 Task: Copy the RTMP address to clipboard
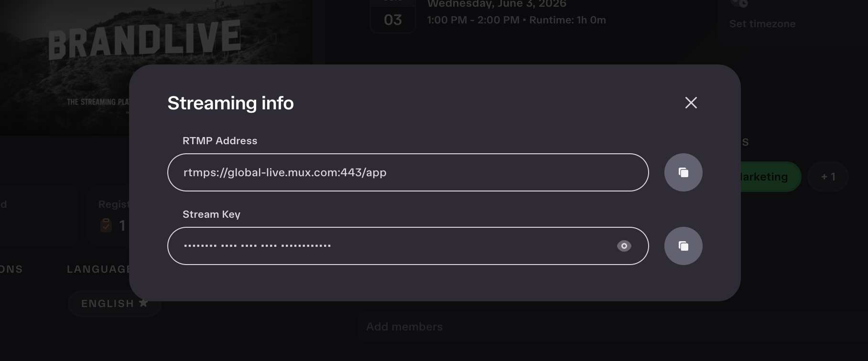[x=683, y=172]
